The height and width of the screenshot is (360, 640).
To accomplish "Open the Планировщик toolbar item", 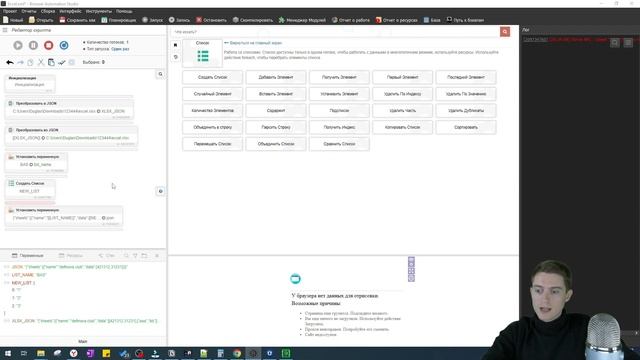I will point(119,20).
